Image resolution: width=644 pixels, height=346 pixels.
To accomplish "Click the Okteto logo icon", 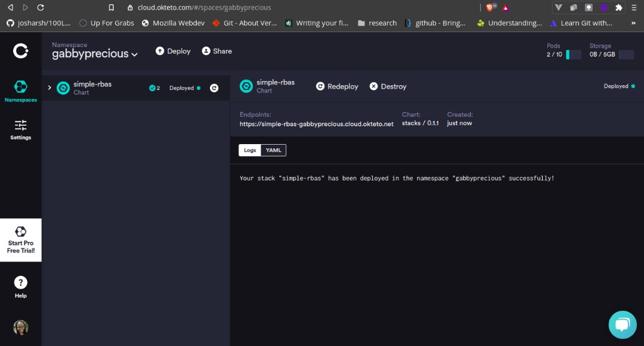I will tap(20, 51).
